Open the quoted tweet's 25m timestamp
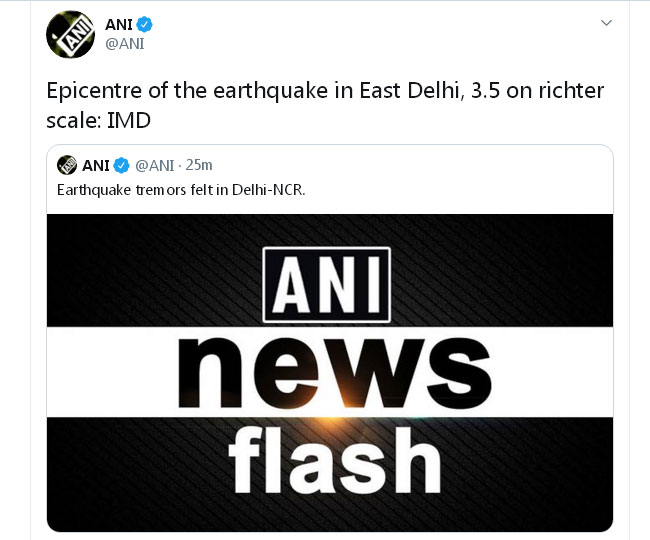The height and width of the screenshot is (540, 650). [x=199, y=165]
